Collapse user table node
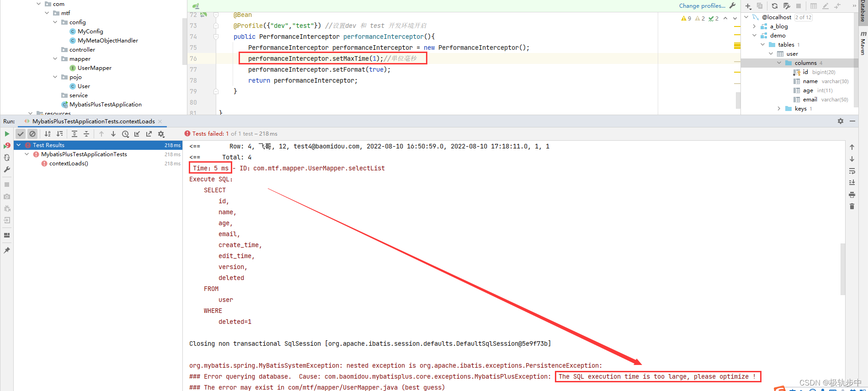The height and width of the screenshot is (391, 868). pyautogui.click(x=771, y=53)
